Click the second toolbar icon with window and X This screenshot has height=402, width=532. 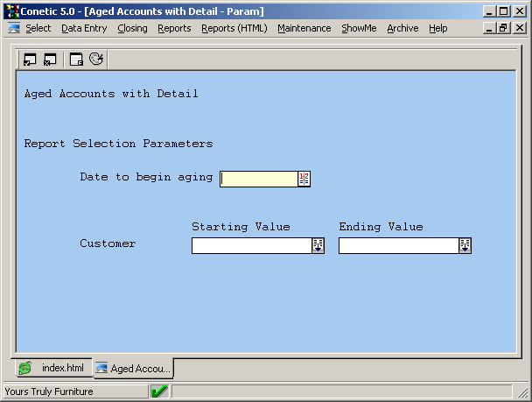(x=50, y=60)
